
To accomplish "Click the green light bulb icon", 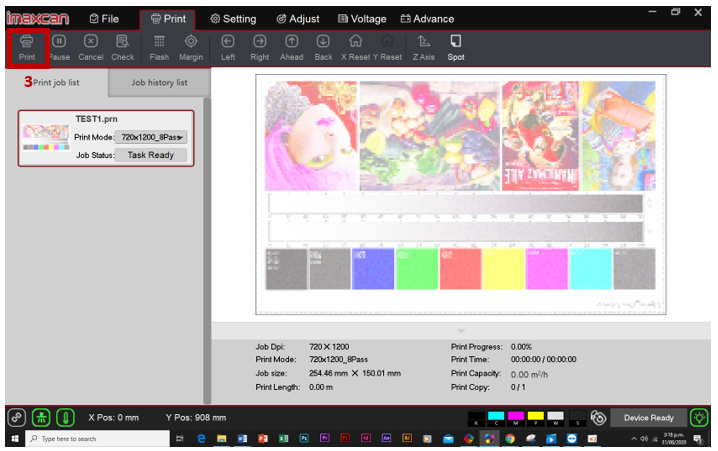I will pyautogui.click(x=699, y=418).
